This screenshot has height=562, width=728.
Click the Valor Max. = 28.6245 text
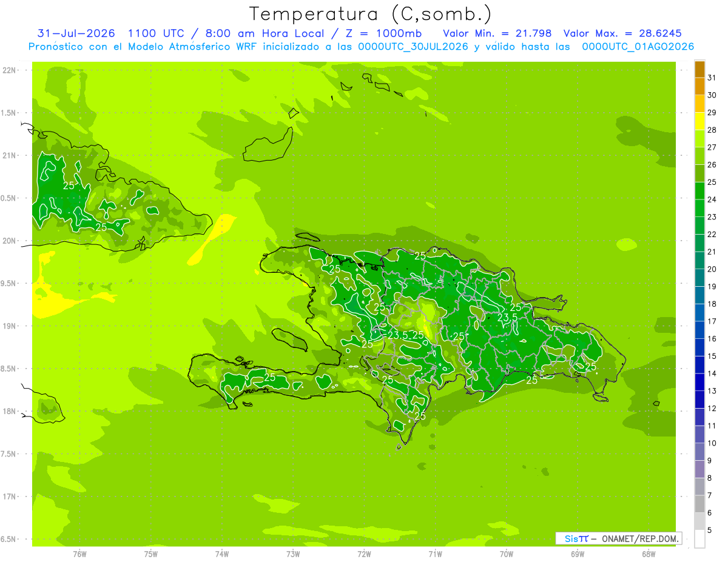click(627, 33)
